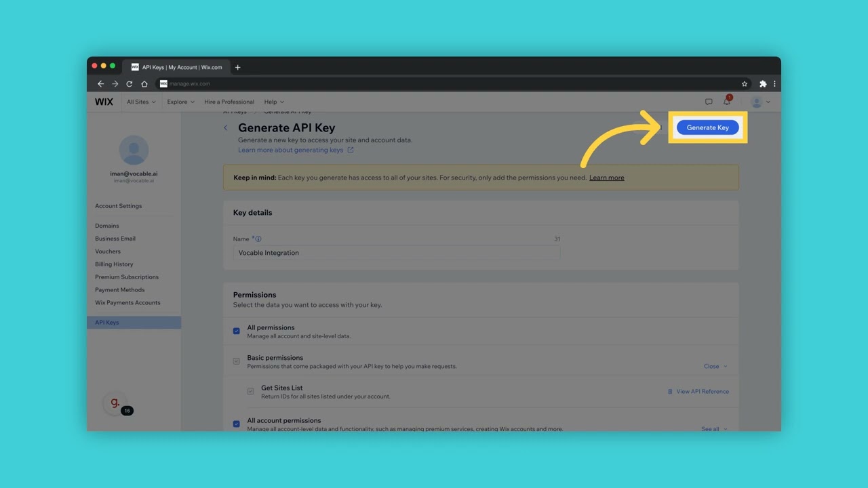The height and width of the screenshot is (488, 868).
Task: Open the browser extensions puzzle icon
Action: coord(763,84)
